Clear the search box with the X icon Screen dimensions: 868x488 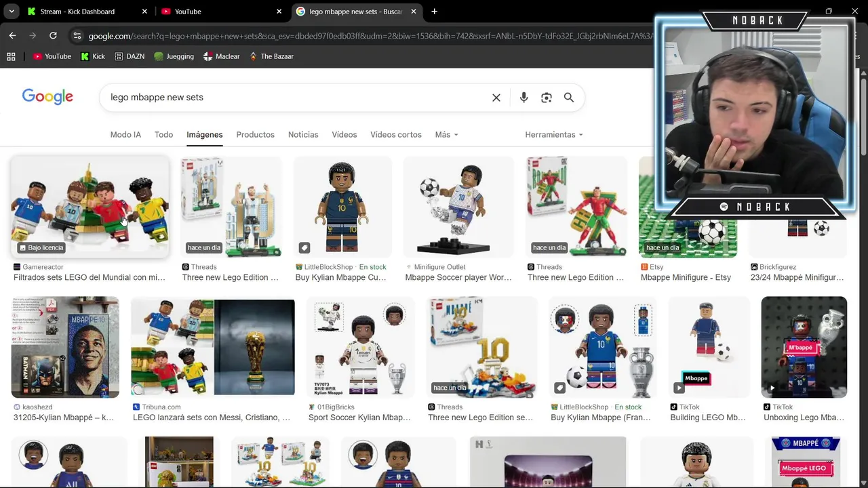[496, 98]
